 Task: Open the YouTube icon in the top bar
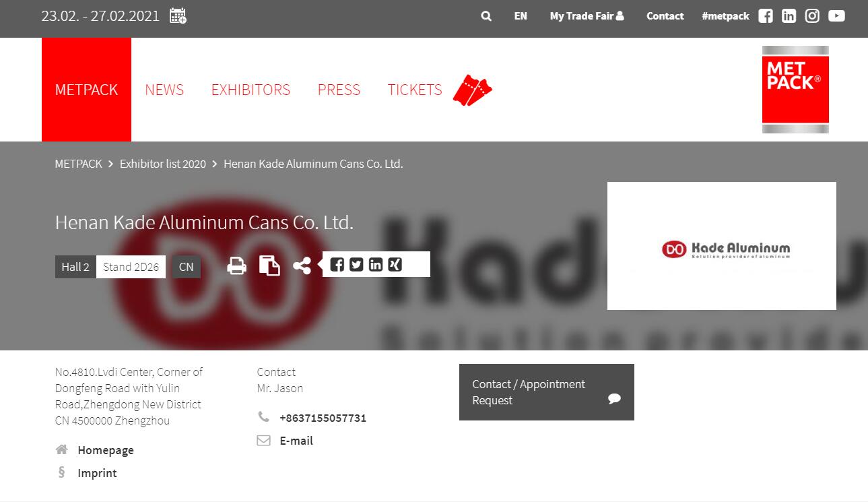(x=836, y=16)
